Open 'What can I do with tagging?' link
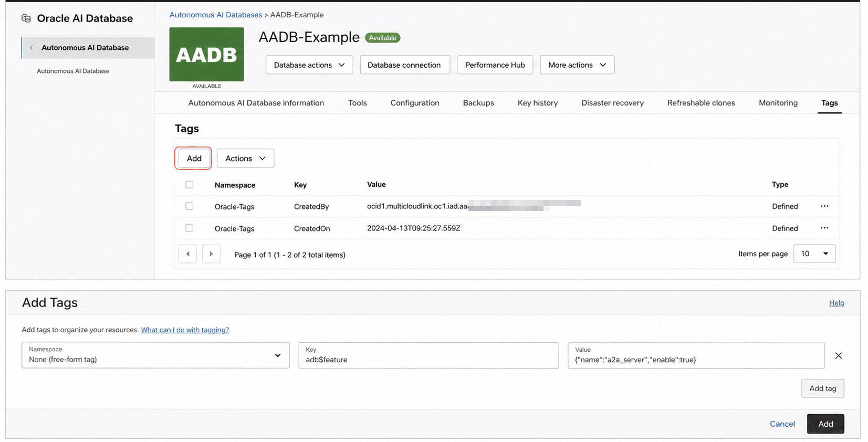 pyautogui.click(x=185, y=330)
